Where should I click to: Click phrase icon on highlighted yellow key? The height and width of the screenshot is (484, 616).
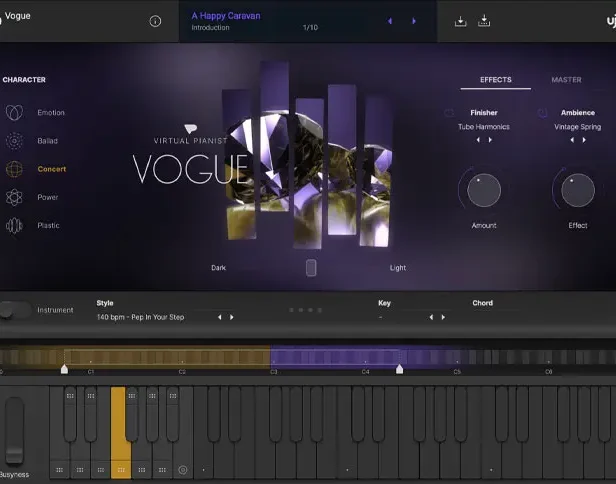pyautogui.click(x=121, y=470)
